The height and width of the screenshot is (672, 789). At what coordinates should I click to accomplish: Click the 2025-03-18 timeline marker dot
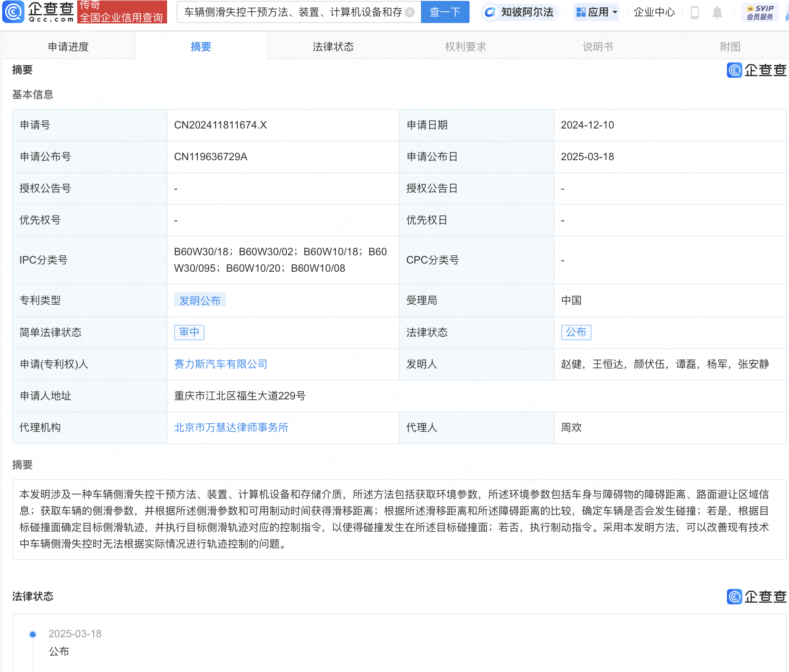(x=33, y=634)
